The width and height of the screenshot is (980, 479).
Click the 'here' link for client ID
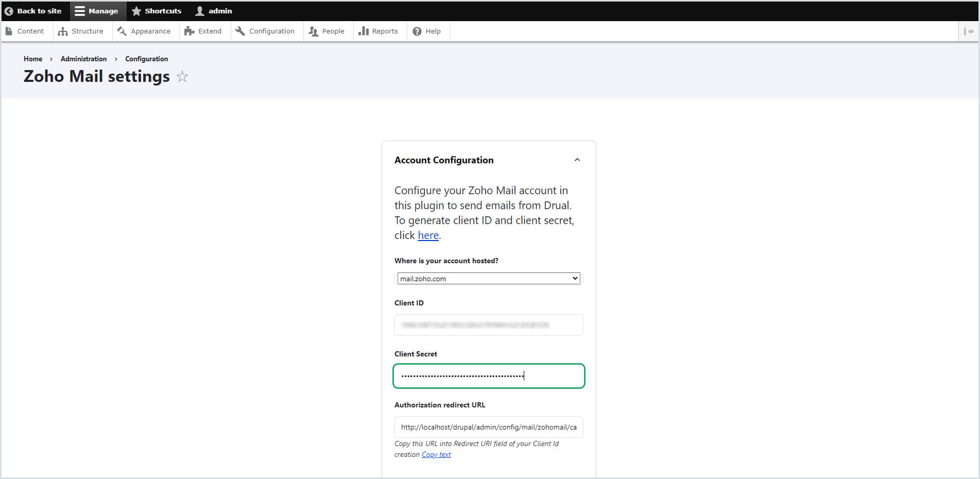point(428,235)
